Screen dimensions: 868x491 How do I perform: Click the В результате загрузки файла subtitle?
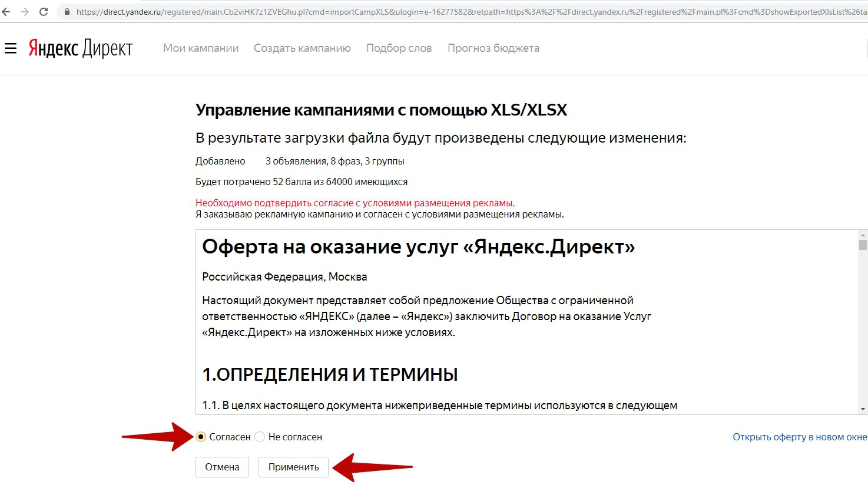tap(441, 139)
